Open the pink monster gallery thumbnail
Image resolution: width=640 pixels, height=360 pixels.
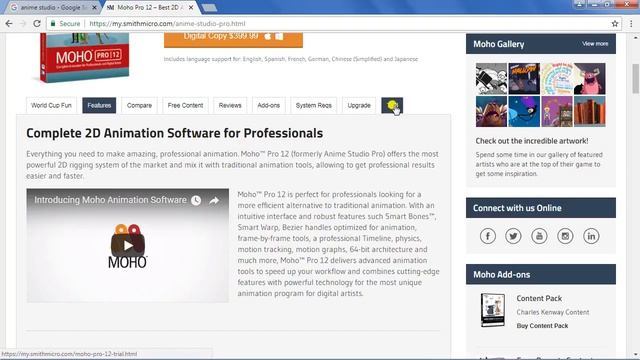tap(590, 79)
